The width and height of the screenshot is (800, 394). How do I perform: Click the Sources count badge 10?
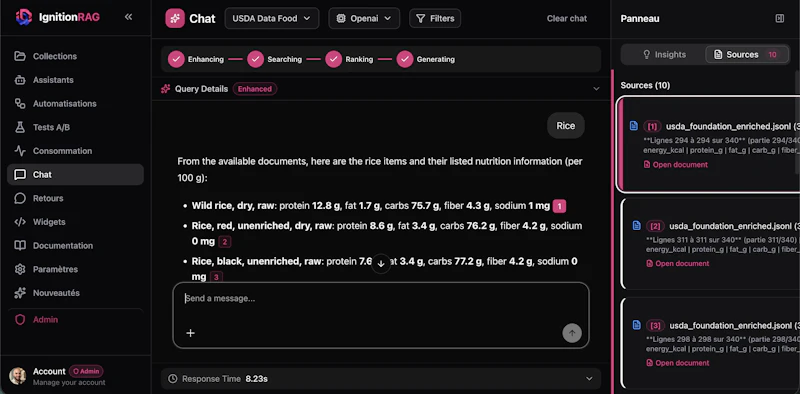click(x=772, y=55)
